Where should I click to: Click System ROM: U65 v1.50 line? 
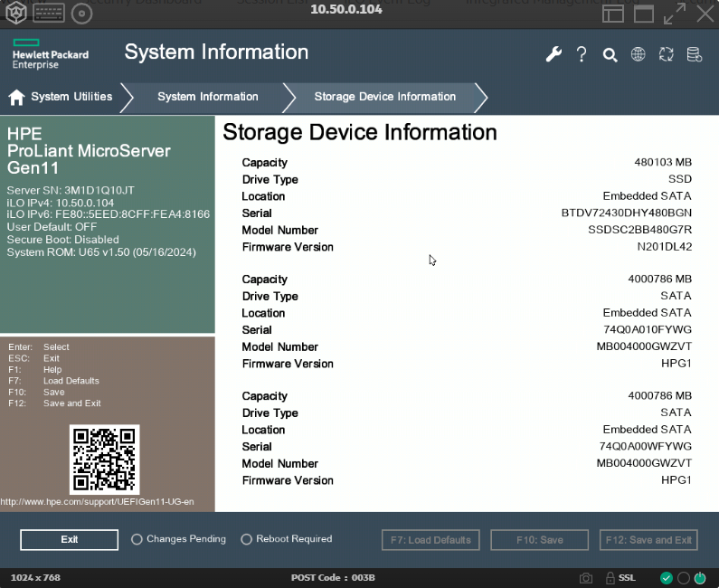101,252
